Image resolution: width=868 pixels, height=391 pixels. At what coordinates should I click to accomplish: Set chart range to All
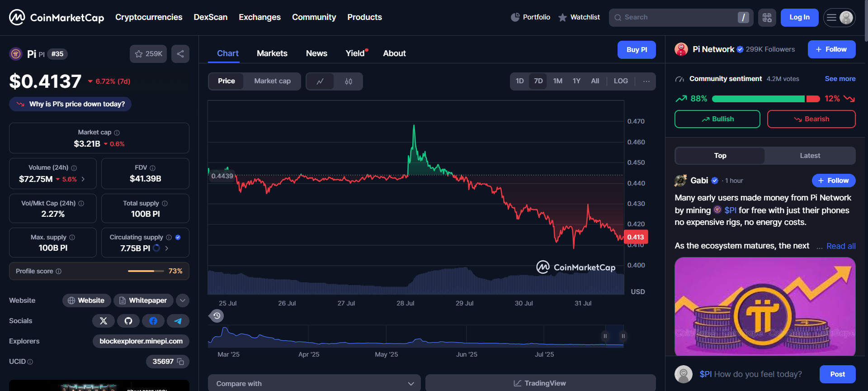(x=595, y=81)
